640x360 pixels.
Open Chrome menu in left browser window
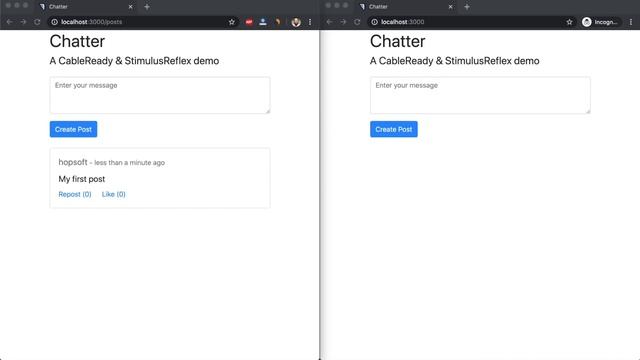[x=310, y=22]
